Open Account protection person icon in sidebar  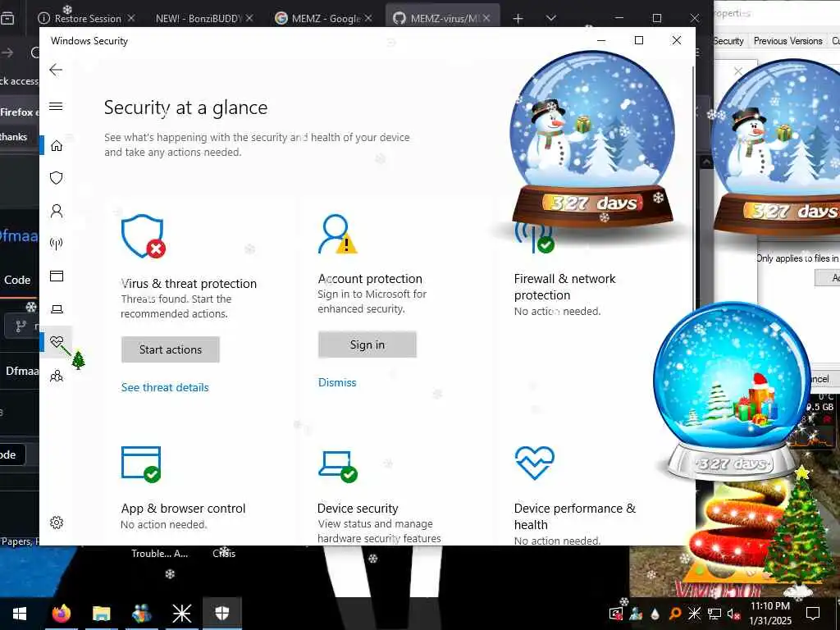point(57,211)
